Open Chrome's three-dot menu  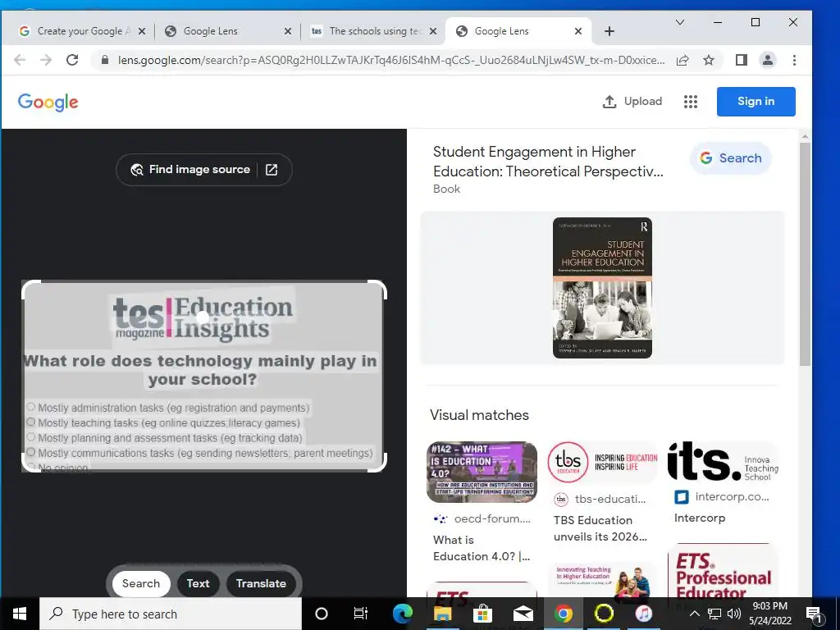pyautogui.click(x=794, y=60)
